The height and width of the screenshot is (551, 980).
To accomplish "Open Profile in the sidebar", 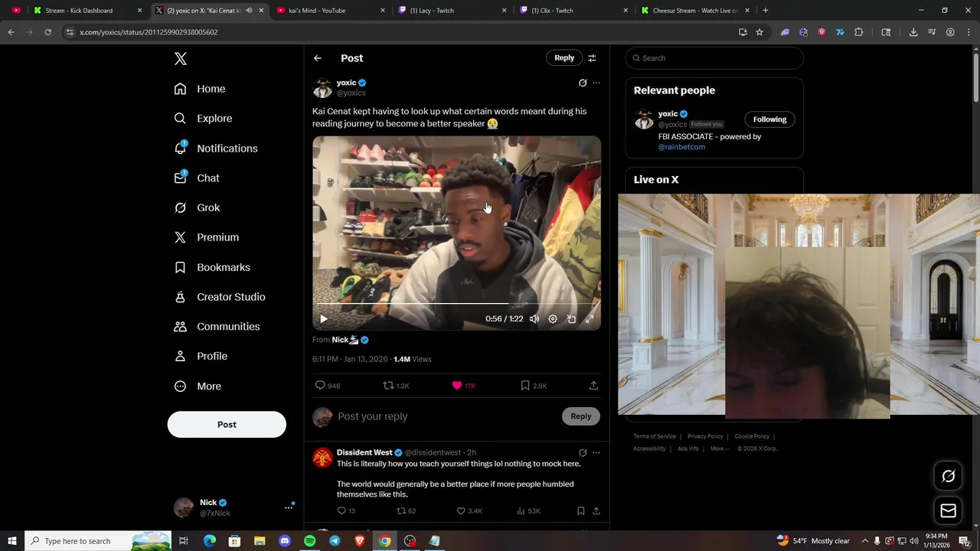I will 201,356.
